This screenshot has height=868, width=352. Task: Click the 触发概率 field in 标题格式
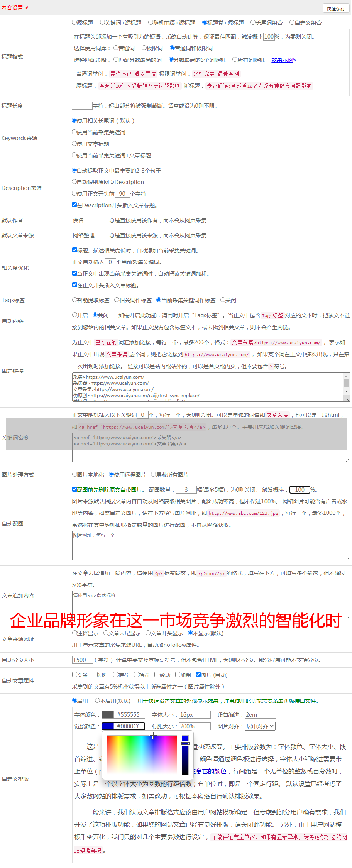click(269, 37)
